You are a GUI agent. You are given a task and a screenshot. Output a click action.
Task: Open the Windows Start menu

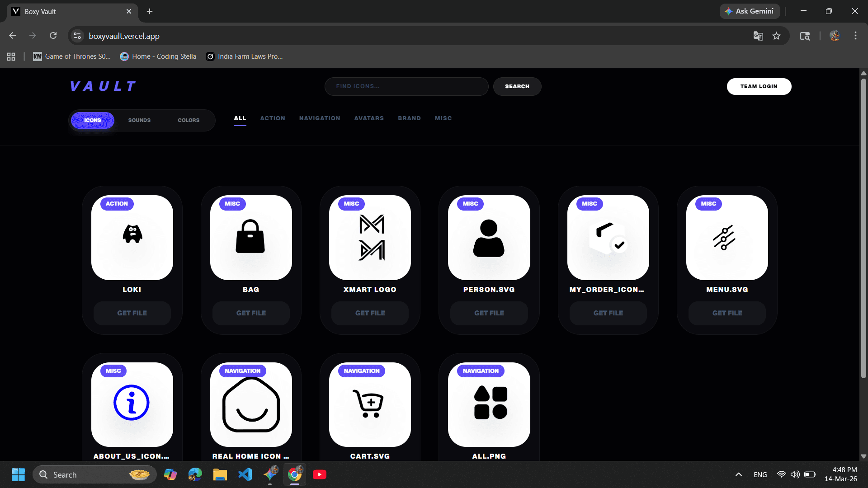coord(18,474)
